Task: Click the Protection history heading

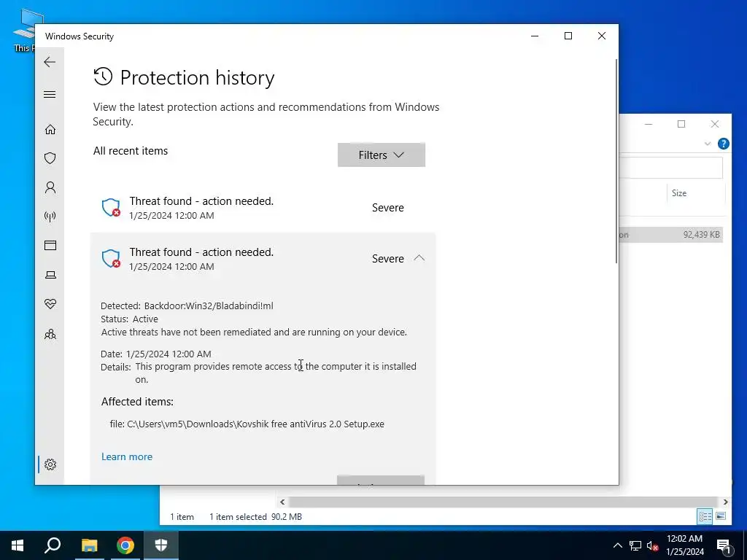Action: click(197, 77)
